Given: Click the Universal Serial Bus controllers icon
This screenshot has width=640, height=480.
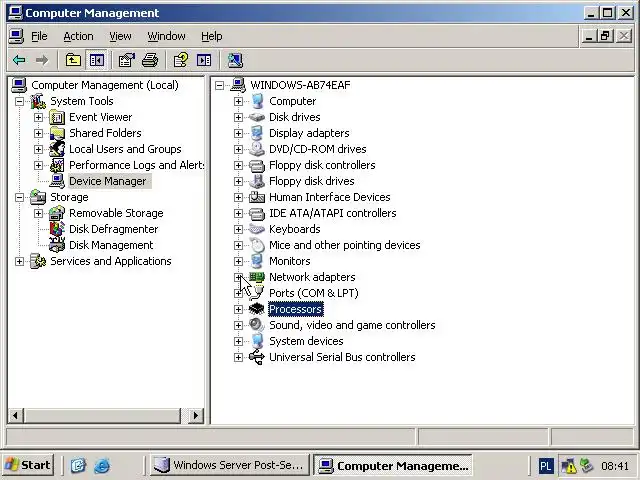Looking at the screenshot, I should [x=257, y=357].
